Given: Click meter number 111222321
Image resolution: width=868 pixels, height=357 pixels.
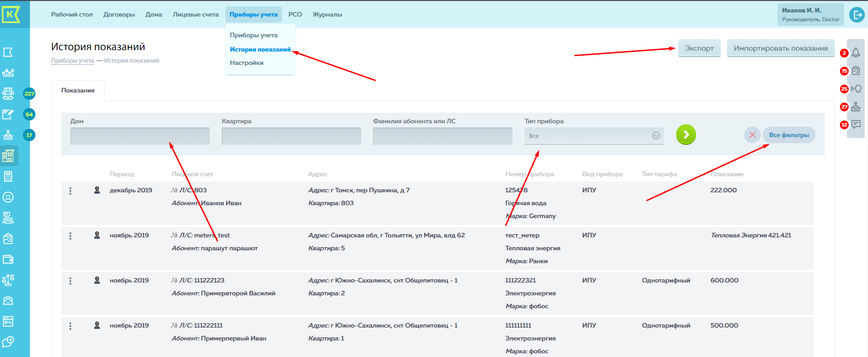Looking at the screenshot, I should pyautogui.click(x=520, y=280).
